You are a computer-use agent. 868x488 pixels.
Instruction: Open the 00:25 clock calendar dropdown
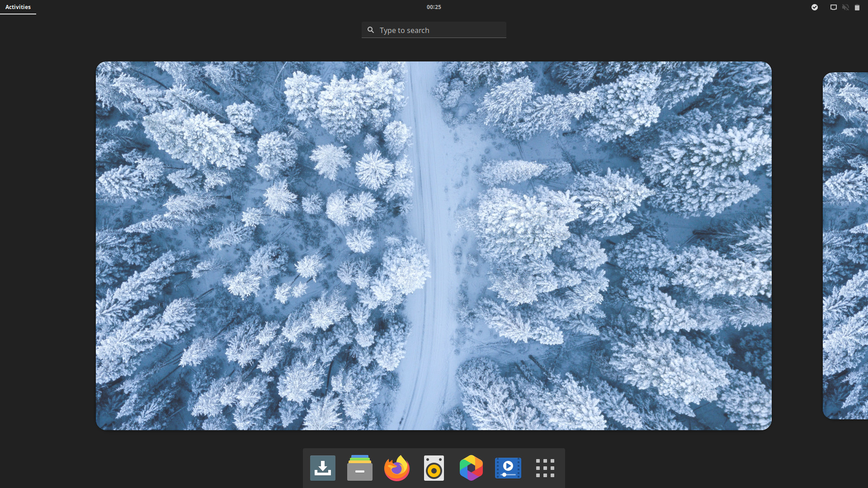[434, 7]
